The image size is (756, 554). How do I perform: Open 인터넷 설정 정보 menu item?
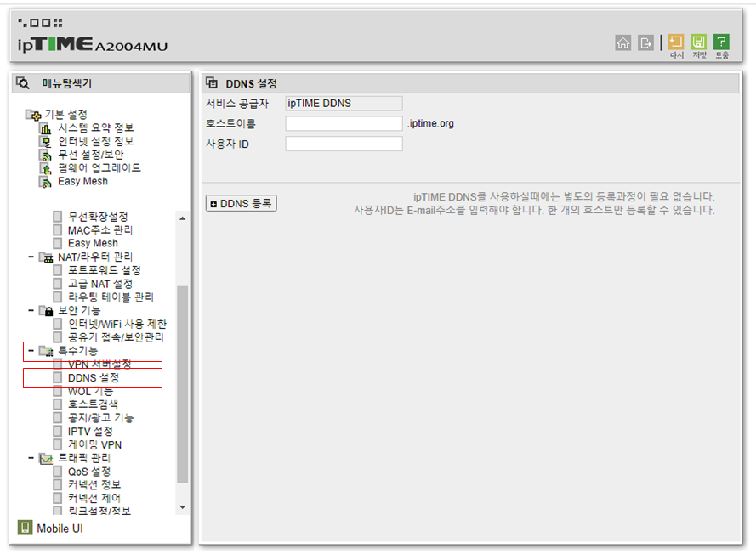point(96,141)
